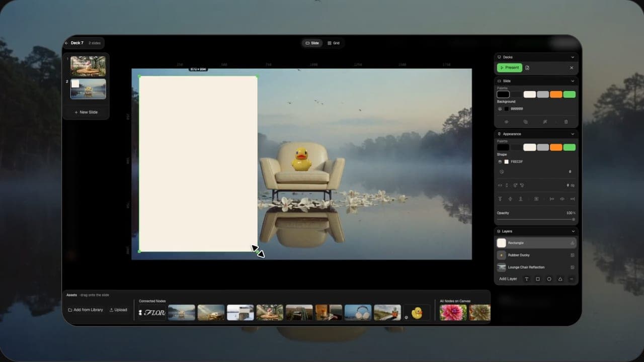Image resolution: width=644 pixels, height=362 pixels.
Task: Align the shape to the top edge
Action: [x=500, y=199]
